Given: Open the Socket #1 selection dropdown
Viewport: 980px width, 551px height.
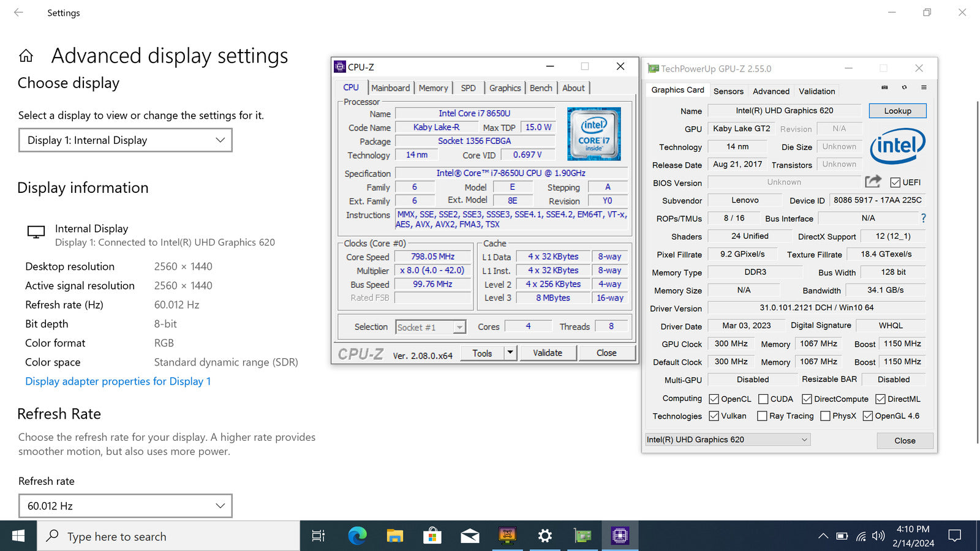Looking at the screenshot, I should (x=431, y=328).
